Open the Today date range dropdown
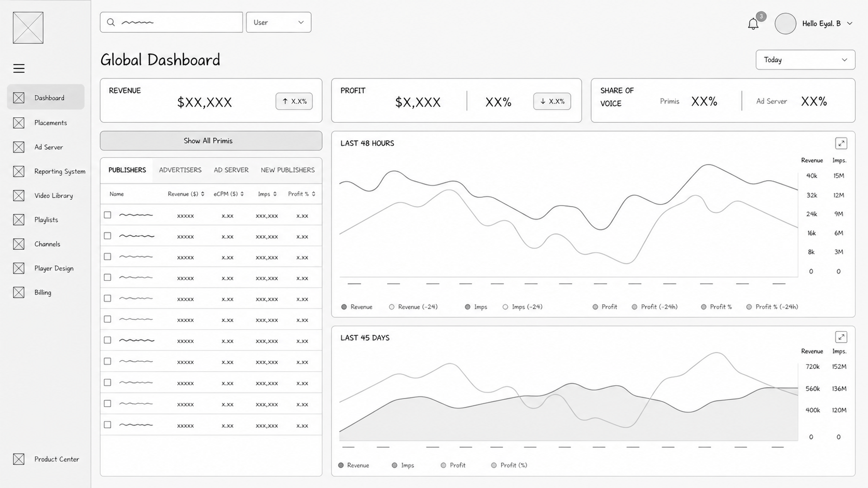The height and width of the screenshot is (488, 868). (x=805, y=60)
